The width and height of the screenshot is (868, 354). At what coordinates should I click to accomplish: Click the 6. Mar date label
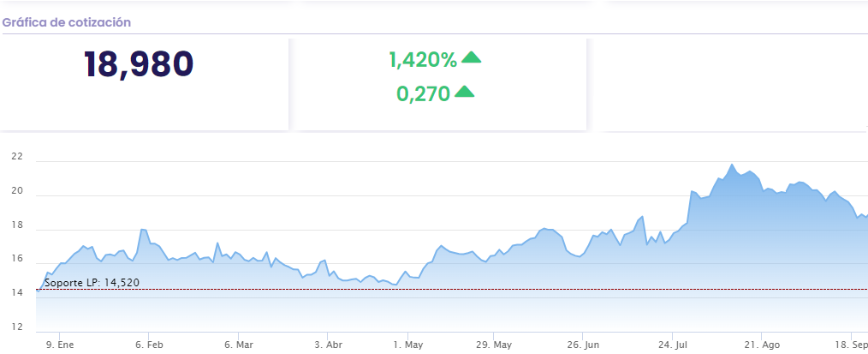pos(239,345)
